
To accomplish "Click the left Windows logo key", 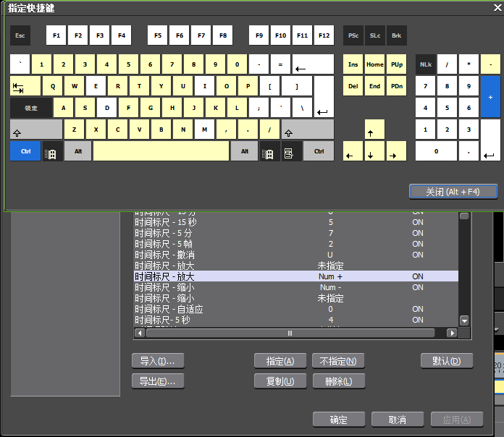I will pos(50,151).
